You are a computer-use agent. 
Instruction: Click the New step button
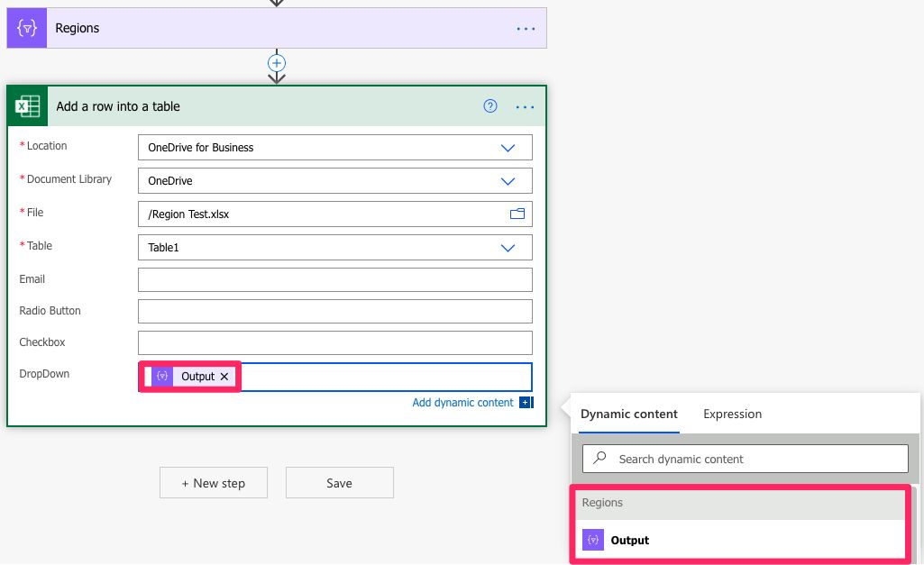pos(213,482)
